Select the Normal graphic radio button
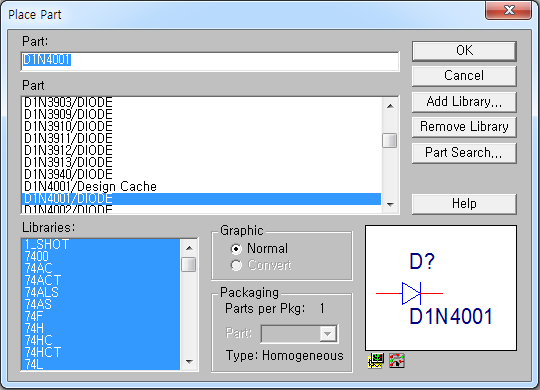The image size is (540, 390). coord(236,248)
